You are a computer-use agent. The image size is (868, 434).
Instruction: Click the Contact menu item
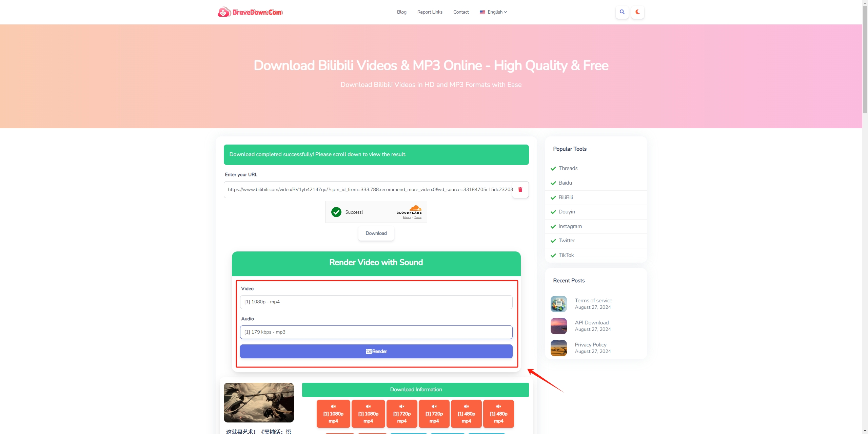(x=460, y=12)
